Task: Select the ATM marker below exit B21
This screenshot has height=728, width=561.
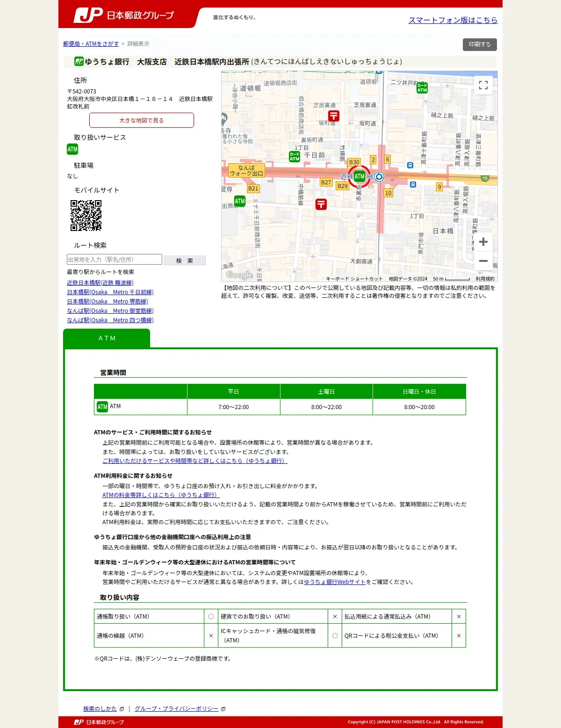Action: (x=240, y=201)
